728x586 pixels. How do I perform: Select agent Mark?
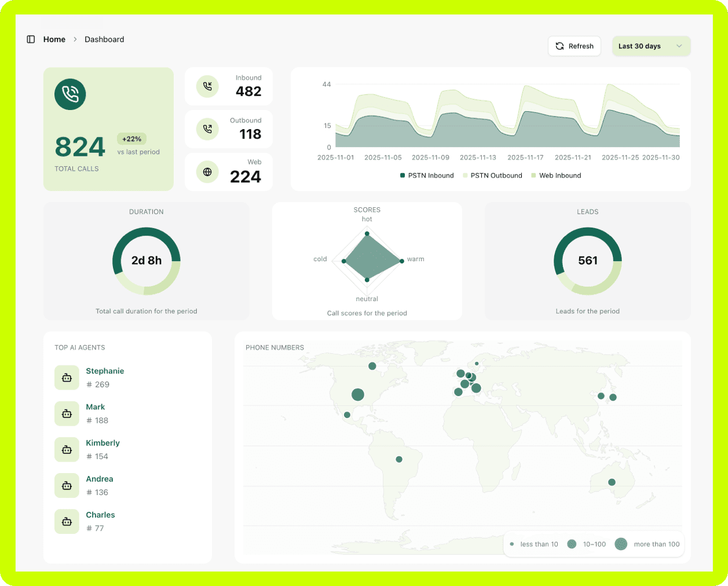[96, 407]
